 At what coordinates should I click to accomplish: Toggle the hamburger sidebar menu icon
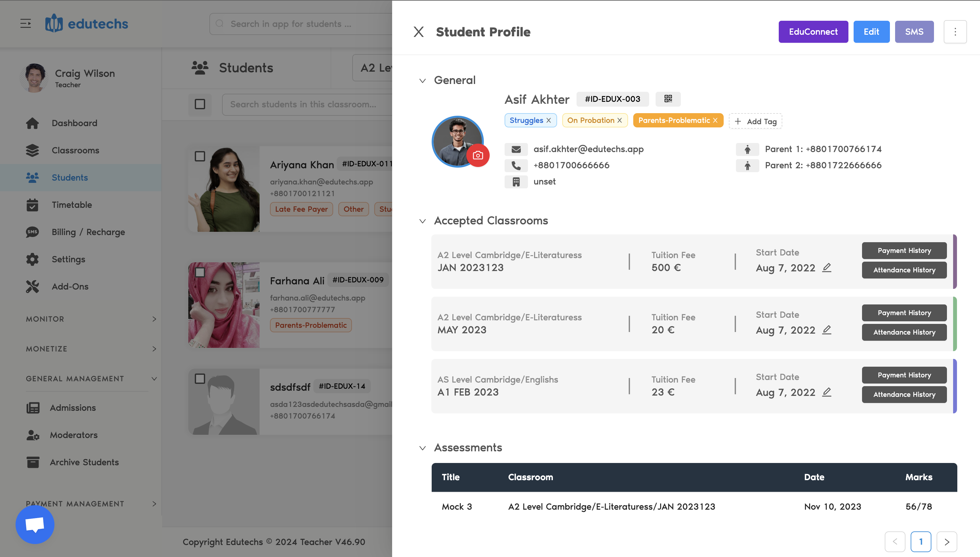click(26, 24)
